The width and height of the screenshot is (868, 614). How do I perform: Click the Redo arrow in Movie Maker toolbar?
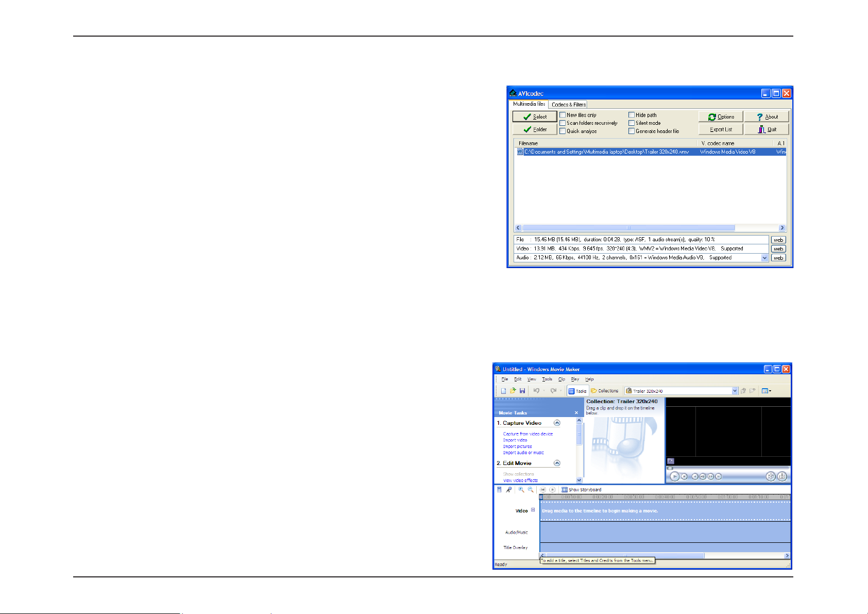pos(553,391)
